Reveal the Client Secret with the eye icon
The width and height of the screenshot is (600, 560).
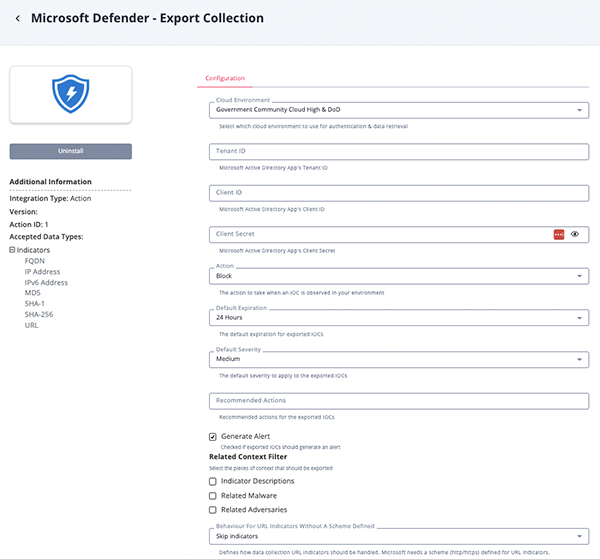tap(575, 234)
